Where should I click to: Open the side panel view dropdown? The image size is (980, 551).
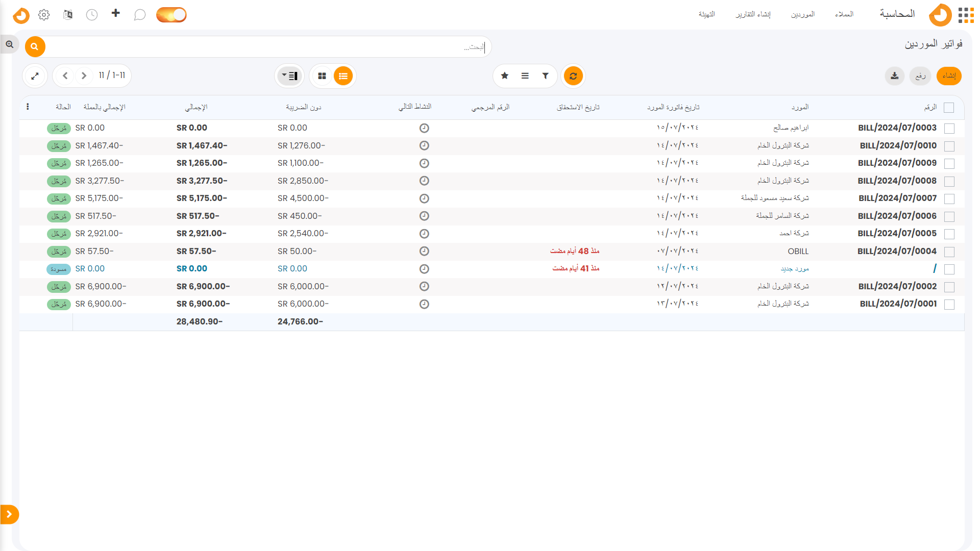point(290,76)
